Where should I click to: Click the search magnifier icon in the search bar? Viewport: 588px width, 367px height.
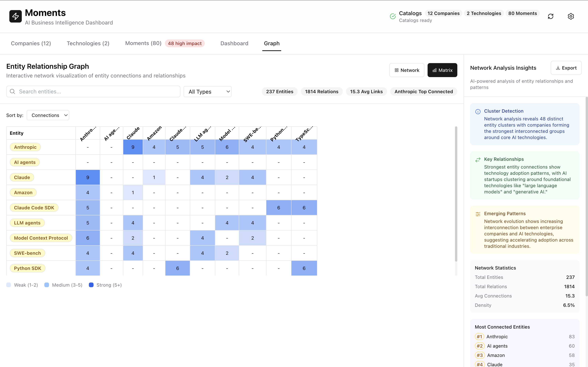(12, 91)
